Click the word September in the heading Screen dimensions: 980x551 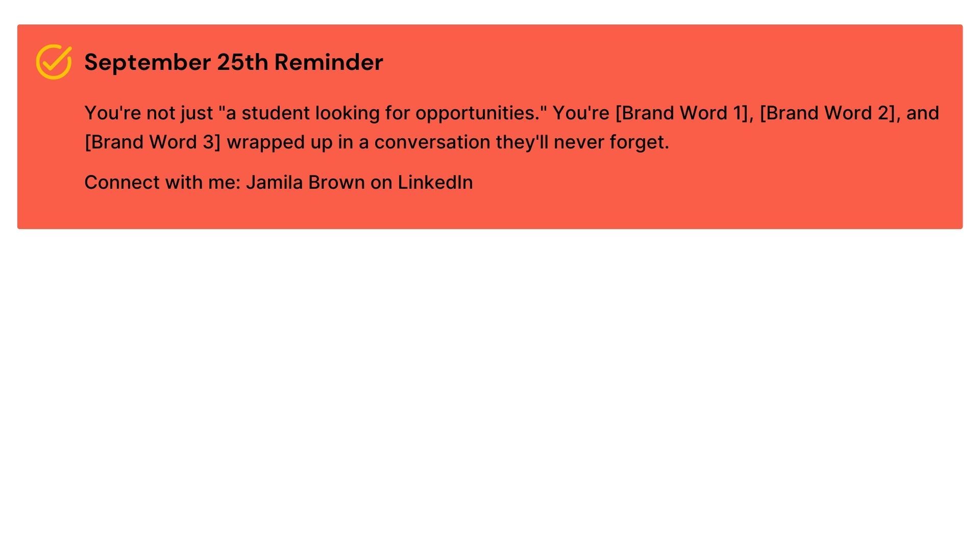pos(148,62)
